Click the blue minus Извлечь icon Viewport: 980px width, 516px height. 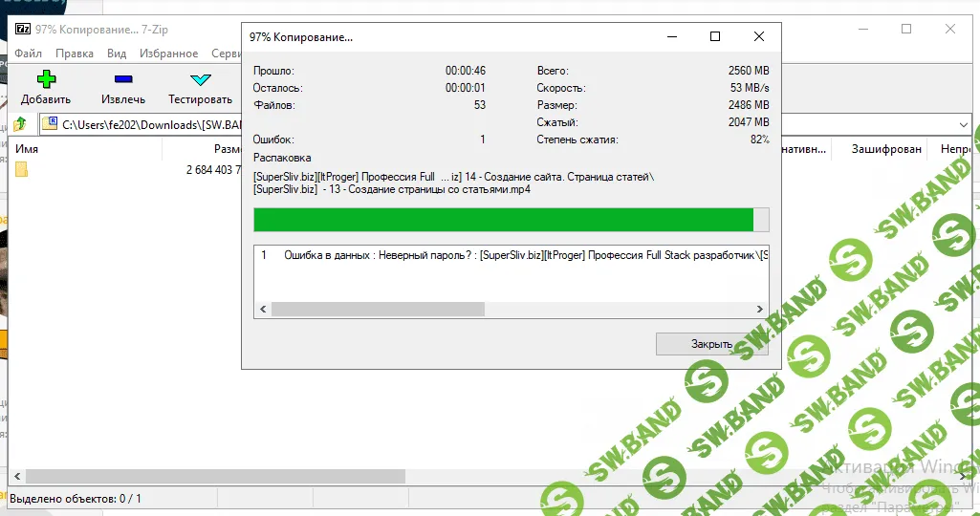[x=123, y=80]
